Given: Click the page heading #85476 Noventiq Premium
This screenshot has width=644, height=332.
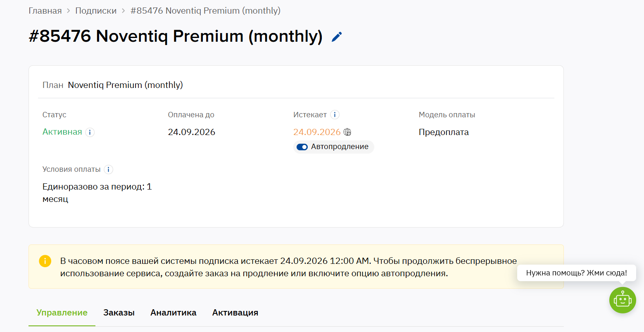Looking at the screenshot, I should point(176,36).
